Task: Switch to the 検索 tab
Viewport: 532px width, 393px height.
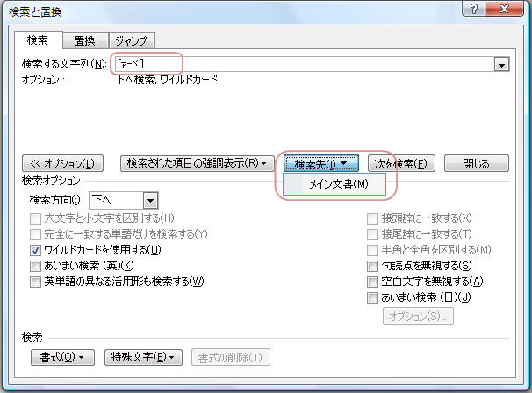Action: [x=38, y=40]
